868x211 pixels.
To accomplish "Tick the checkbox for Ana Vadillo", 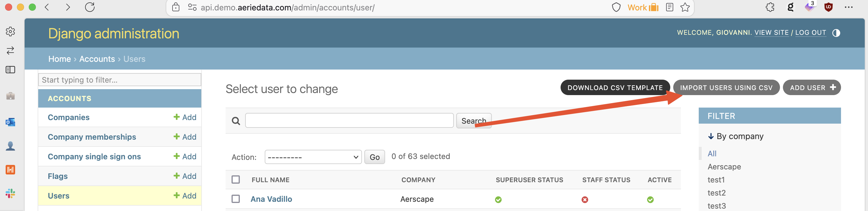I will point(236,199).
